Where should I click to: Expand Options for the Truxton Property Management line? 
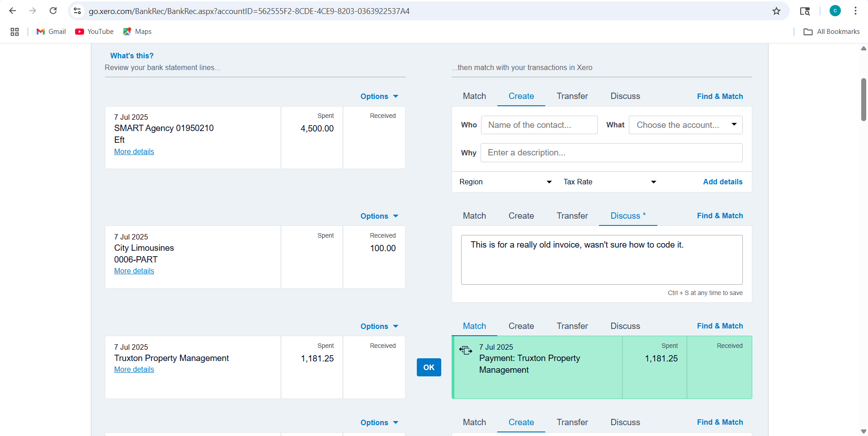(379, 326)
